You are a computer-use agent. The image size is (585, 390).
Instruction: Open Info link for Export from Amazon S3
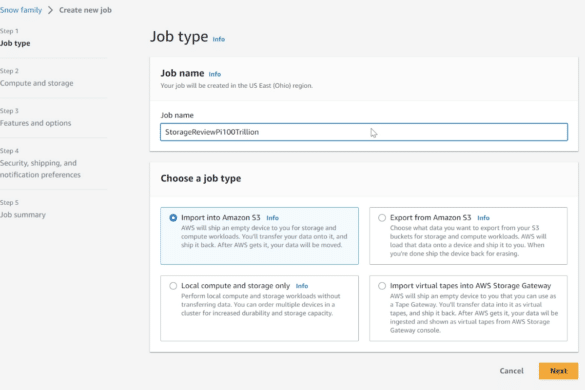pos(483,218)
